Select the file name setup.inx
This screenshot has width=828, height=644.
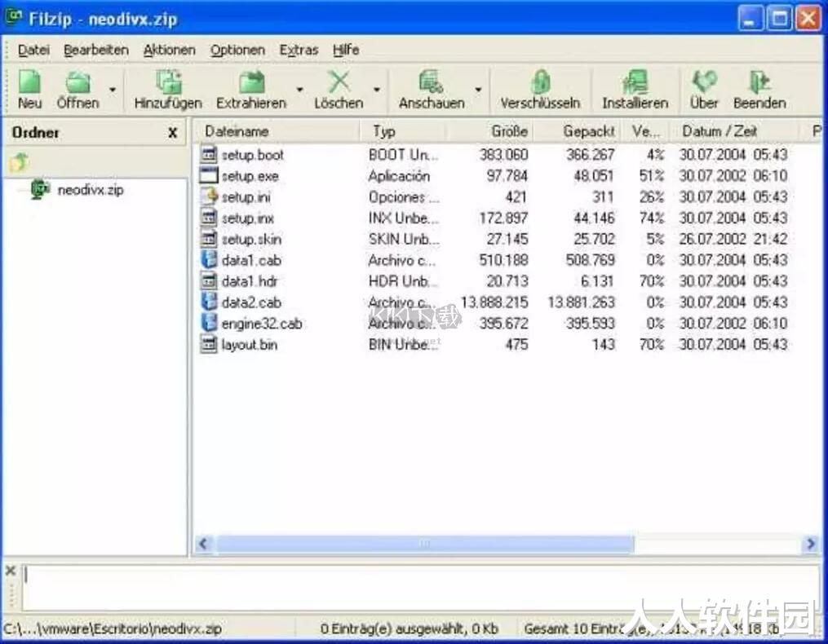[x=248, y=218]
